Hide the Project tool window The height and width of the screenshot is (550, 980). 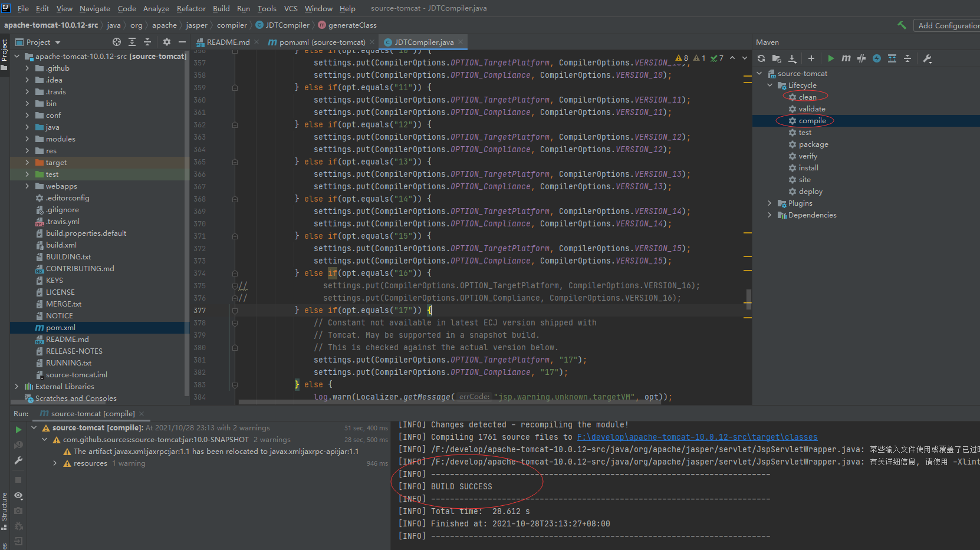click(x=182, y=42)
